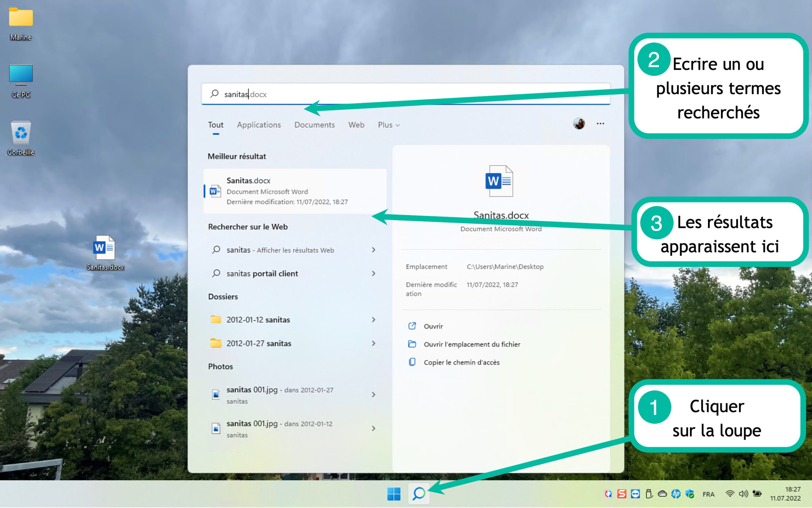Image resolution: width=812 pixels, height=508 pixels.
Task: Switch to the Documents tab
Action: pos(314,125)
